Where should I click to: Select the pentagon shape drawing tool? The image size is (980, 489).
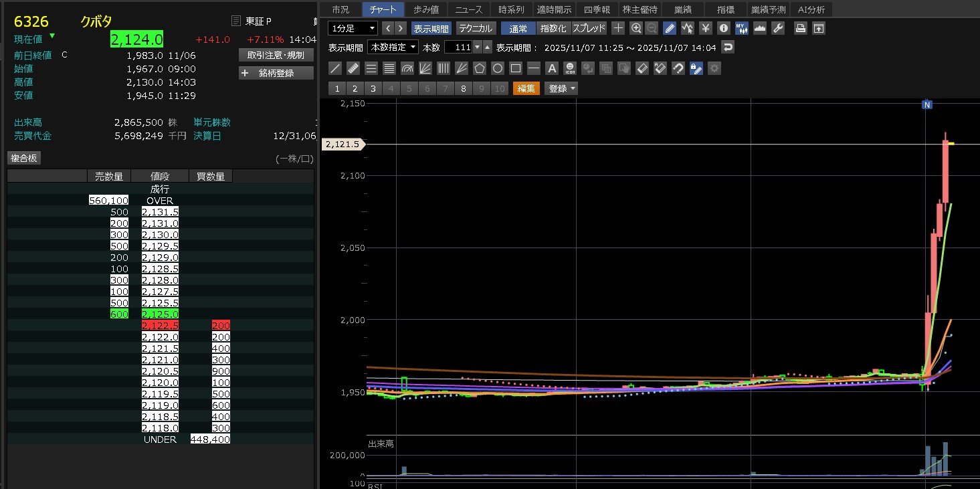click(480, 68)
